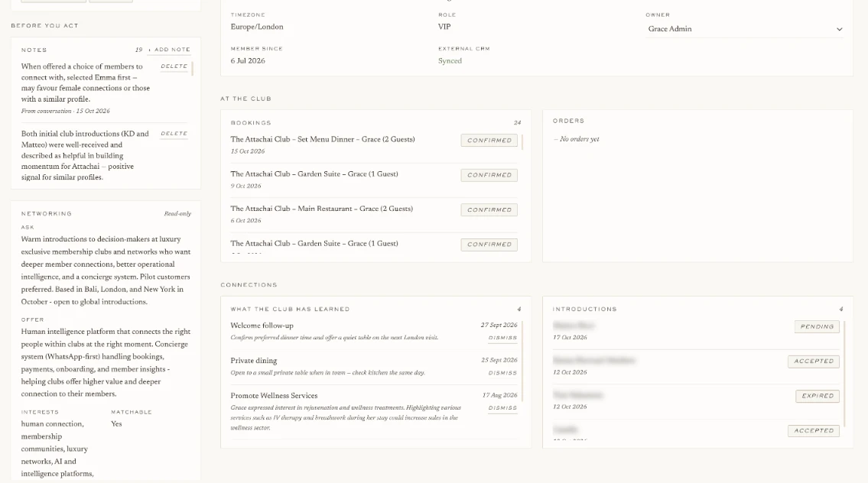The height and width of the screenshot is (483, 868).
Task: Click the member since date 6 Jul 2026
Action: [248, 61]
